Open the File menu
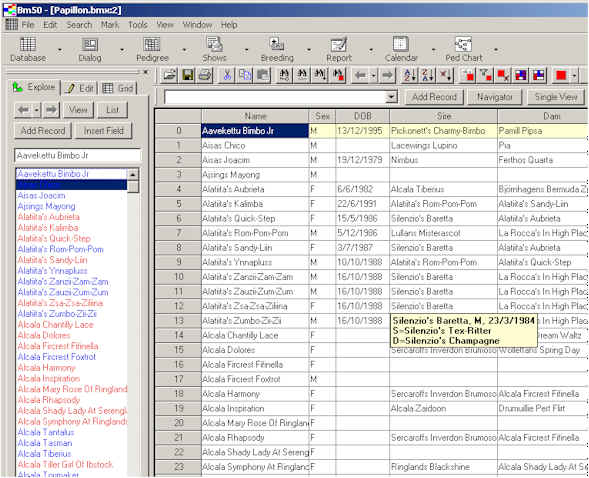The width and height of the screenshot is (589, 478). 28,25
